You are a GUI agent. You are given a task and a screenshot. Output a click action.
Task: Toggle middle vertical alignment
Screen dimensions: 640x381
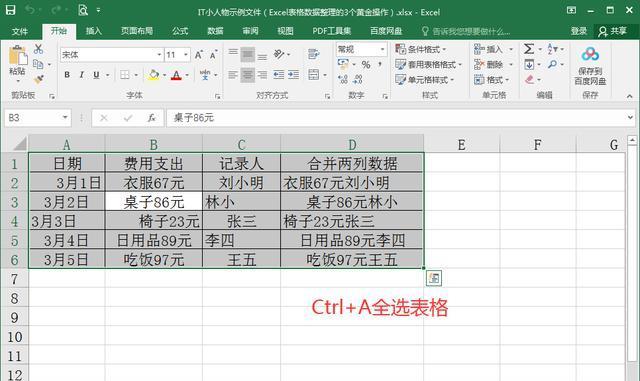click(248, 54)
